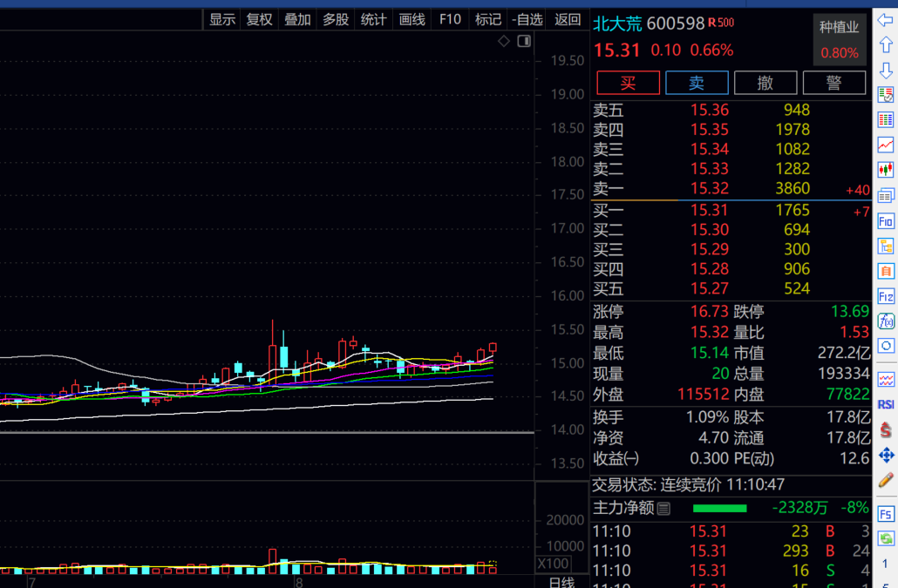Open the stacked windows icon in the sidebar
The height and width of the screenshot is (588, 898).
[886, 196]
